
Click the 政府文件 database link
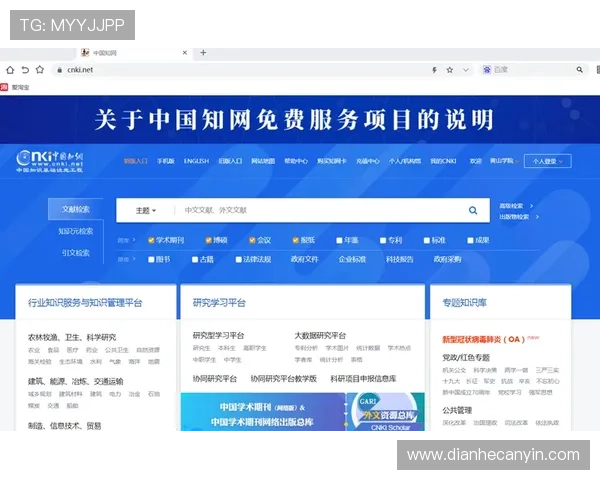coord(305,260)
